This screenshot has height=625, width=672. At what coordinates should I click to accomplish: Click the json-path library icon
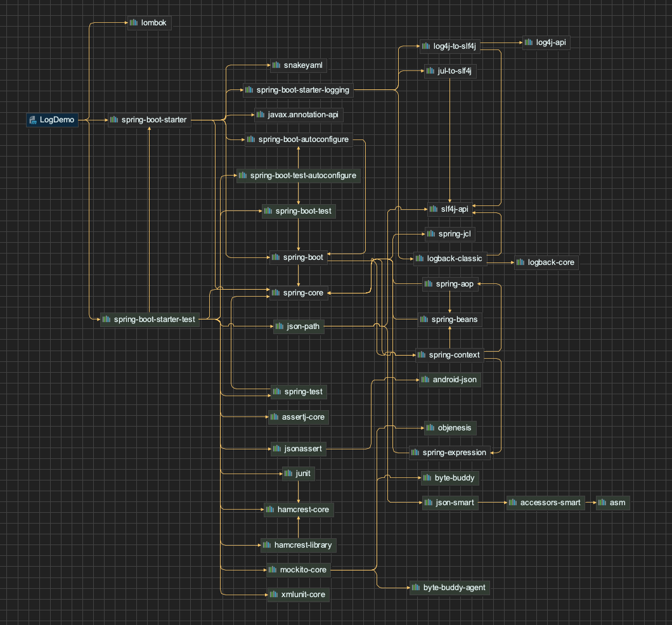pos(280,326)
